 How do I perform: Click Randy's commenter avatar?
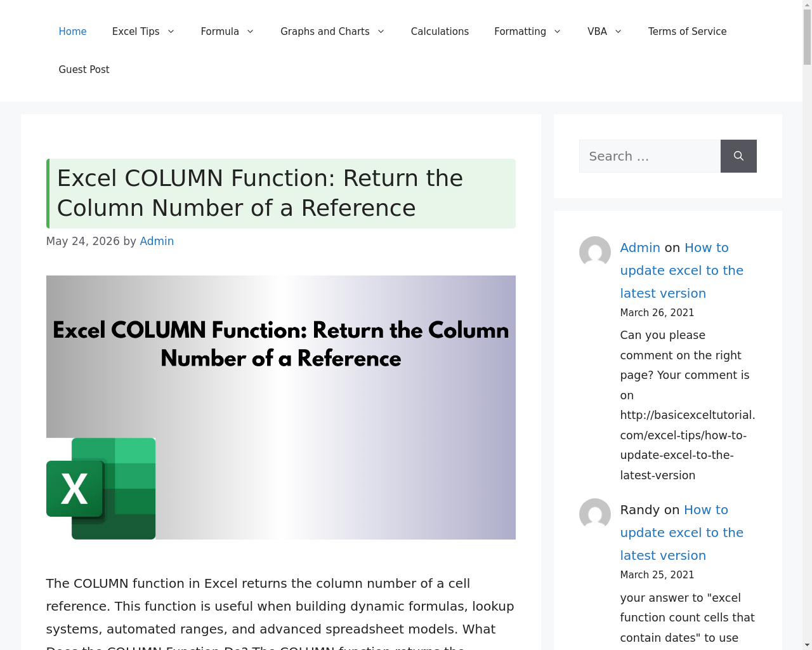point(595,514)
